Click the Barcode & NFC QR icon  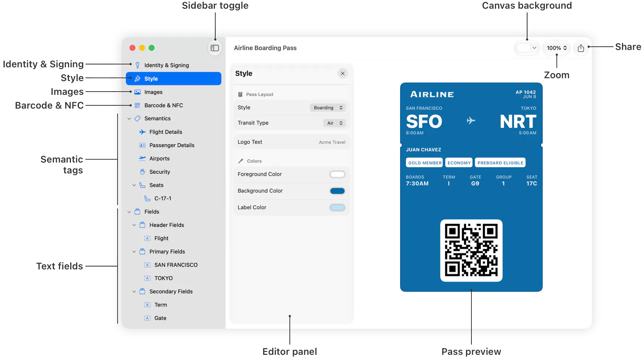point(137,105)
